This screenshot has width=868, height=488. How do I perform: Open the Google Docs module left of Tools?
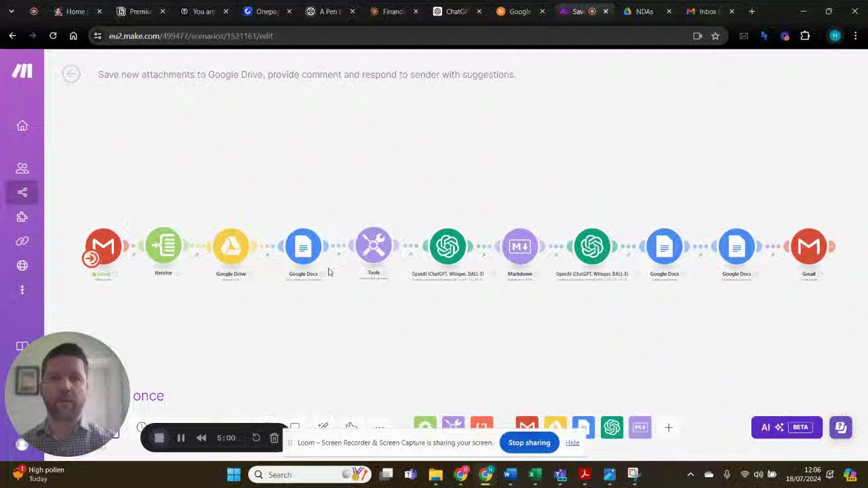click(303, 246)
